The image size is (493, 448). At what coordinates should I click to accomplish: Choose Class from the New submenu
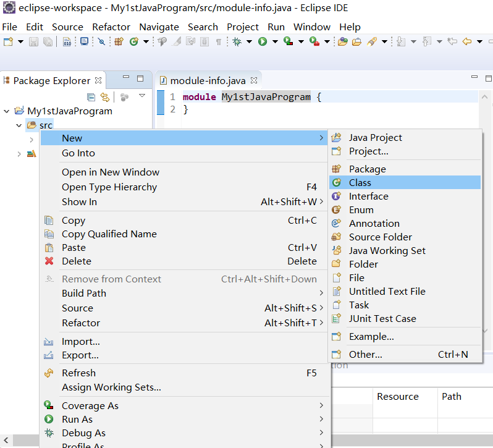click(x=405, y=183)
